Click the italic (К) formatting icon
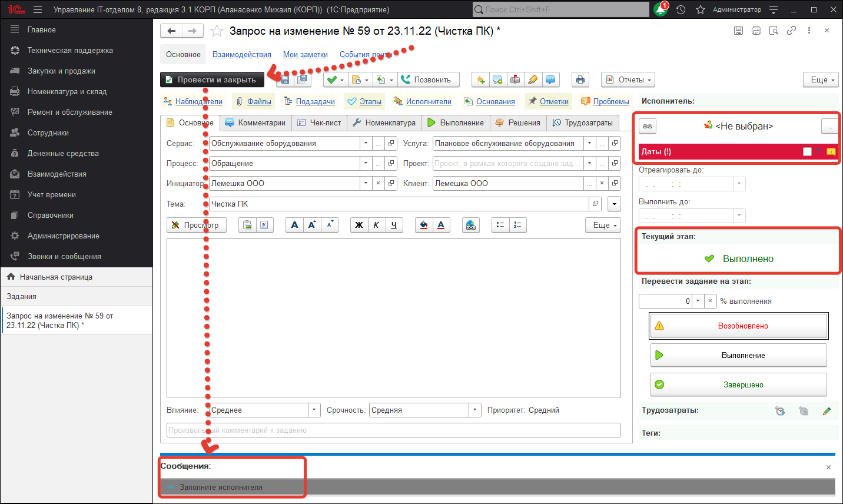843x504 pixels. (x=376, y=225)
